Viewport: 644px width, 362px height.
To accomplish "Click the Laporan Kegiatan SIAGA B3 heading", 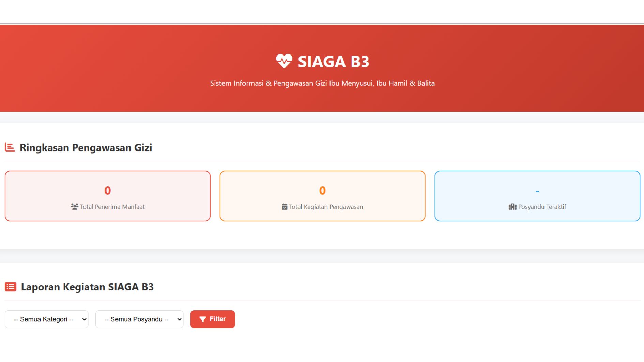I will click(87, 287).
